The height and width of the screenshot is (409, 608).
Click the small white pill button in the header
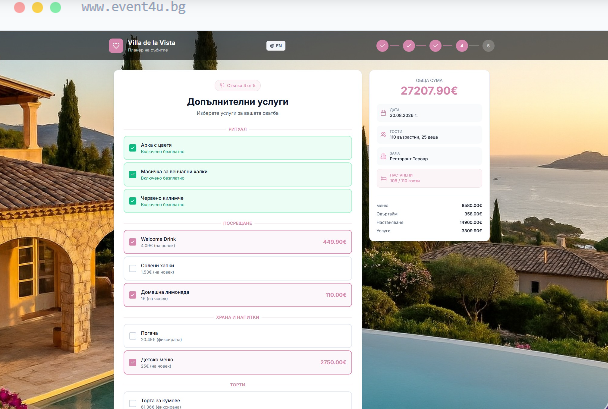(x=276, y=46)
